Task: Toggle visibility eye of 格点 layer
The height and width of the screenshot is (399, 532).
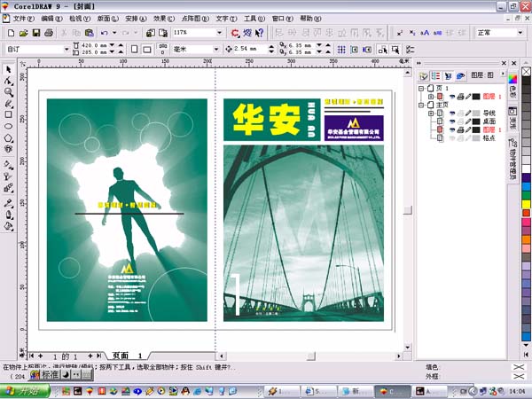Action: point(452,137)
